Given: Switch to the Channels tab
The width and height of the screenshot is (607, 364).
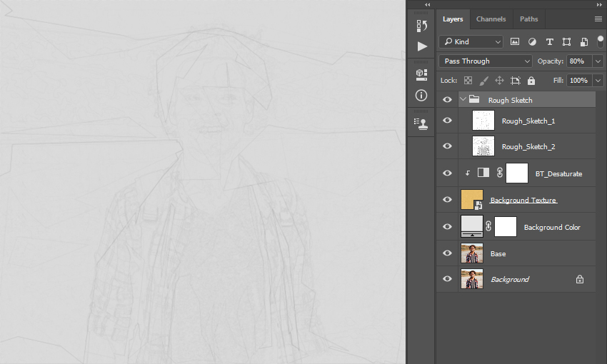Looking at the screenshot, I should [x=491, y=19].
